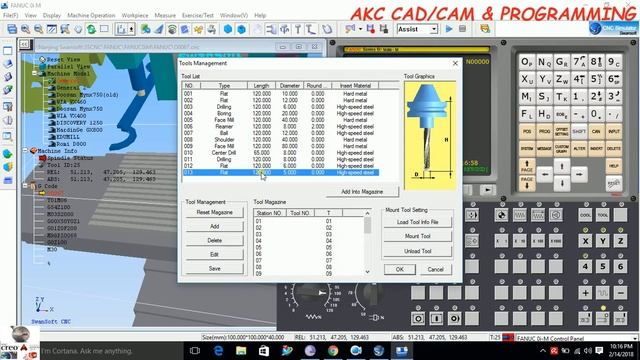Click the play button next to Assist
640x360 pixels.
tap(449, 29)
